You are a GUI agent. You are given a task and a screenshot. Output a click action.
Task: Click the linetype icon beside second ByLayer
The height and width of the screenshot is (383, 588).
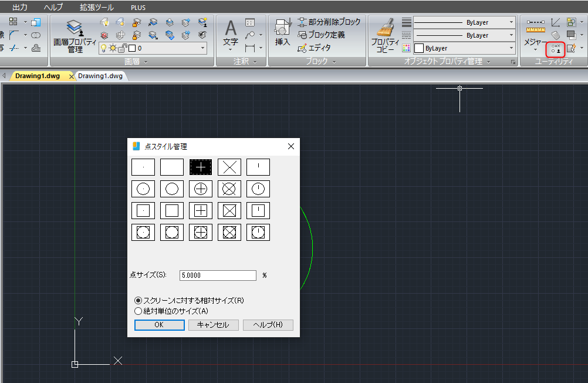407,35
